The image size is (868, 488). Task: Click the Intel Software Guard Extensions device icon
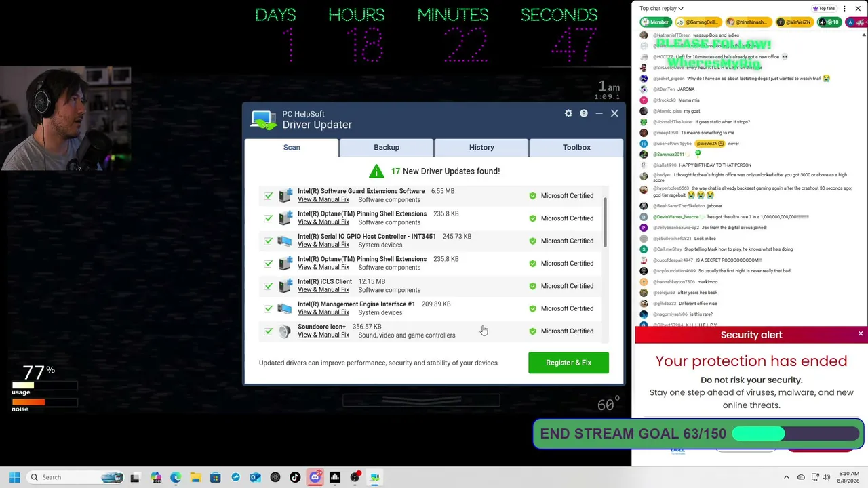coord(285,195)
